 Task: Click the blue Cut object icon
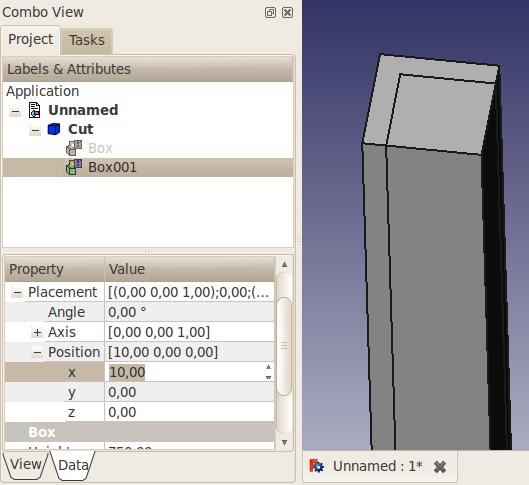tap(54, 129)
